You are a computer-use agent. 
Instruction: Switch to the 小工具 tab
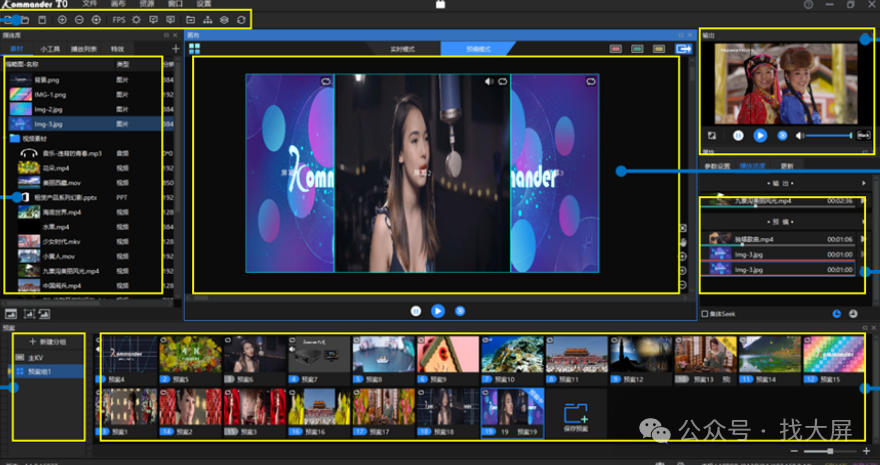(x=50, y=49)
